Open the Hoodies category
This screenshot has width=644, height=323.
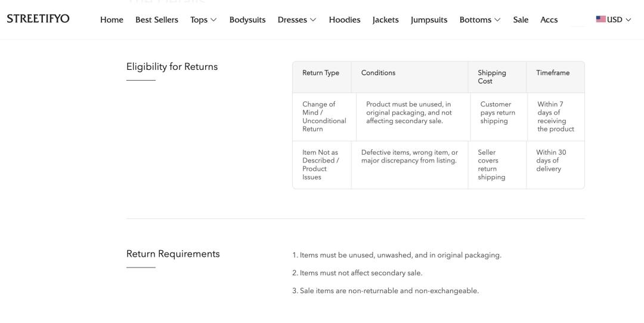[345, 20]
